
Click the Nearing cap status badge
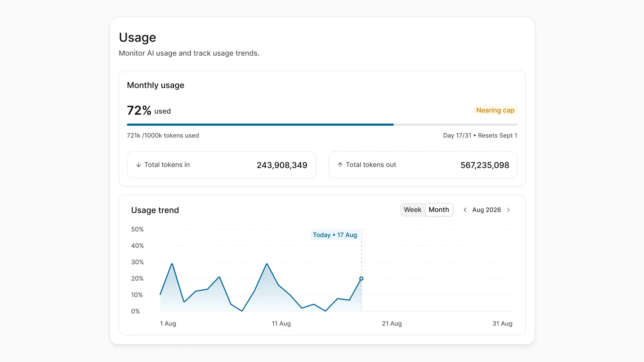tap(495, 110)
